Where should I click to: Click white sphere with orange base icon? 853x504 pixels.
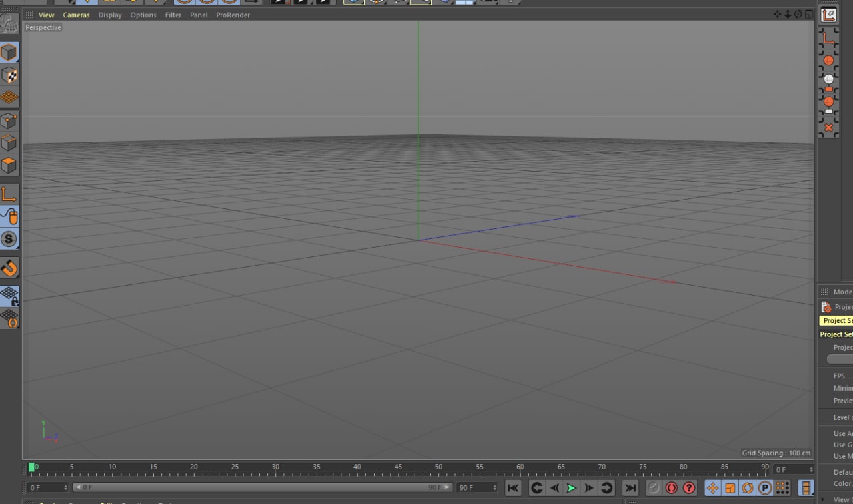(828, 82)
